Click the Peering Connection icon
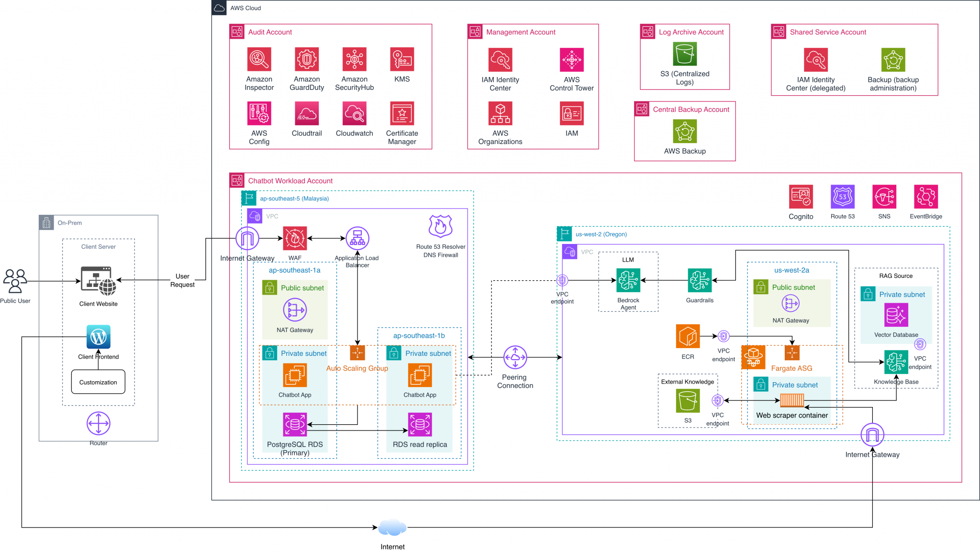980x551 pixels. click(x=515, y=357)
